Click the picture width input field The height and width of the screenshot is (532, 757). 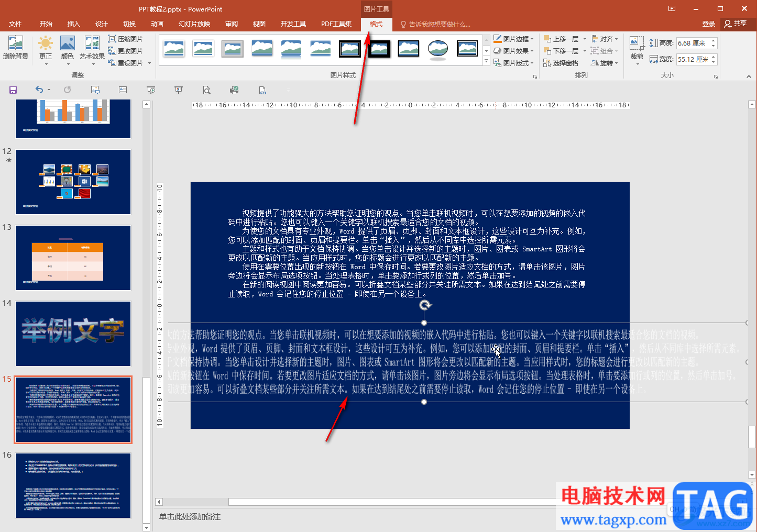(693, 60)
